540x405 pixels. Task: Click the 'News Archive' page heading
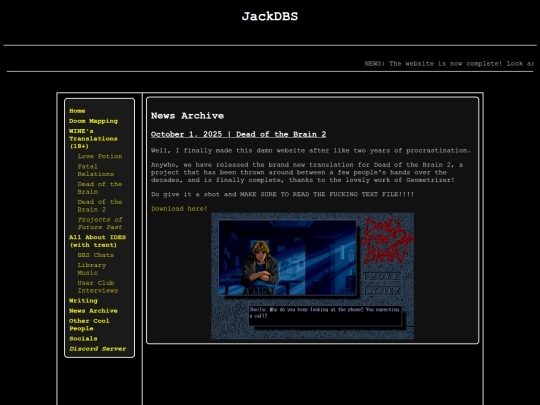pyautogui.click(x=187, y=116)
